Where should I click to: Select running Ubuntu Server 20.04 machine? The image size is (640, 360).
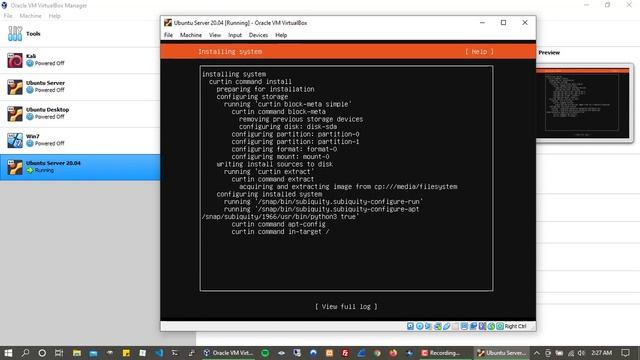(80, 167)
